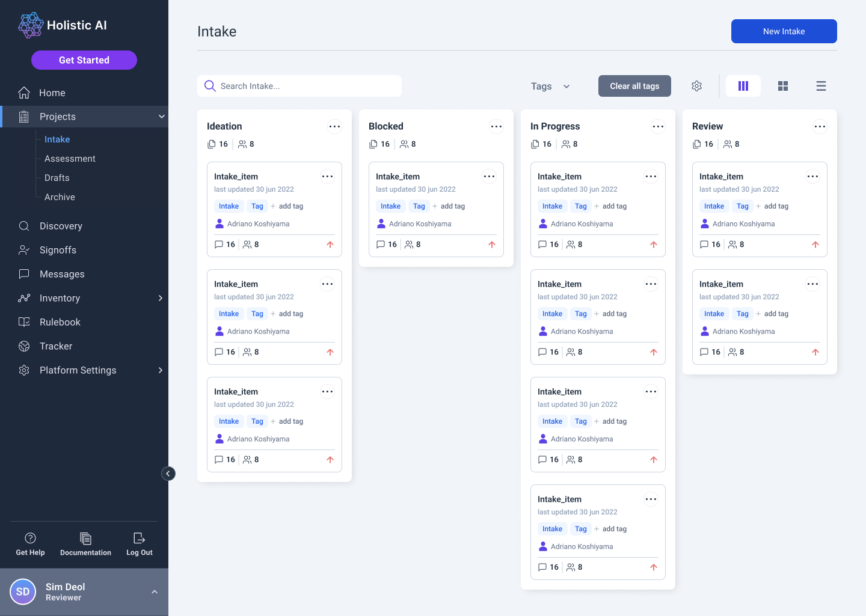The width and height of the screenshot is (866, 616).
Task: Click the New Intake button
Action: coord(784,31)
